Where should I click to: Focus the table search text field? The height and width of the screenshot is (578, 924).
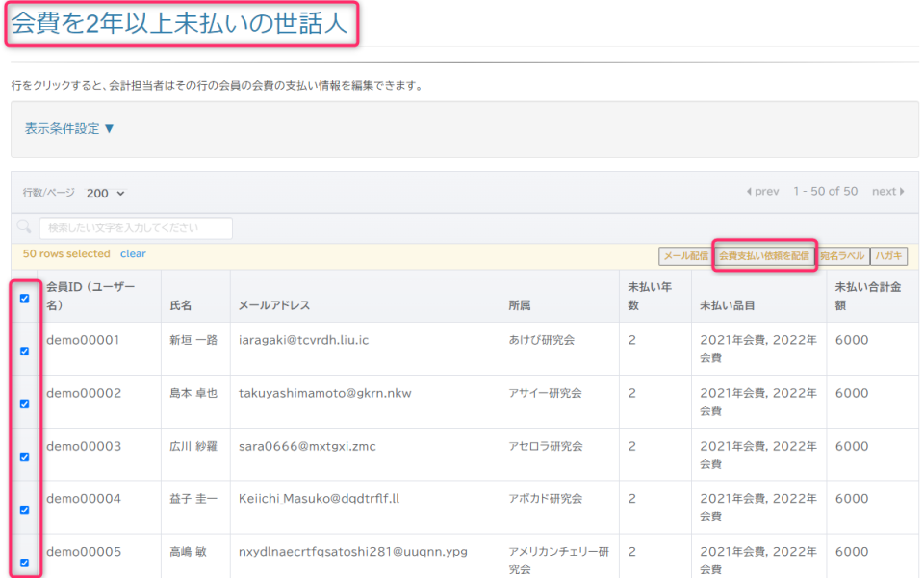136,228
